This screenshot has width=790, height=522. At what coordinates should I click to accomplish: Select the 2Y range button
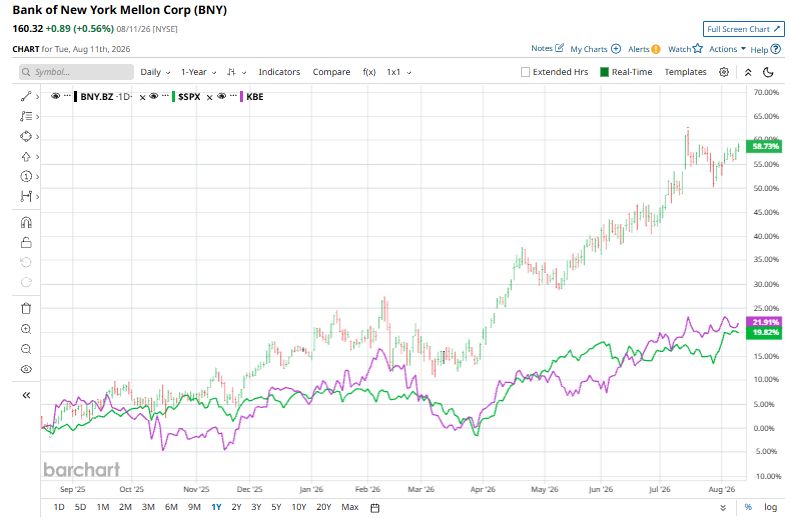point(236,507)
